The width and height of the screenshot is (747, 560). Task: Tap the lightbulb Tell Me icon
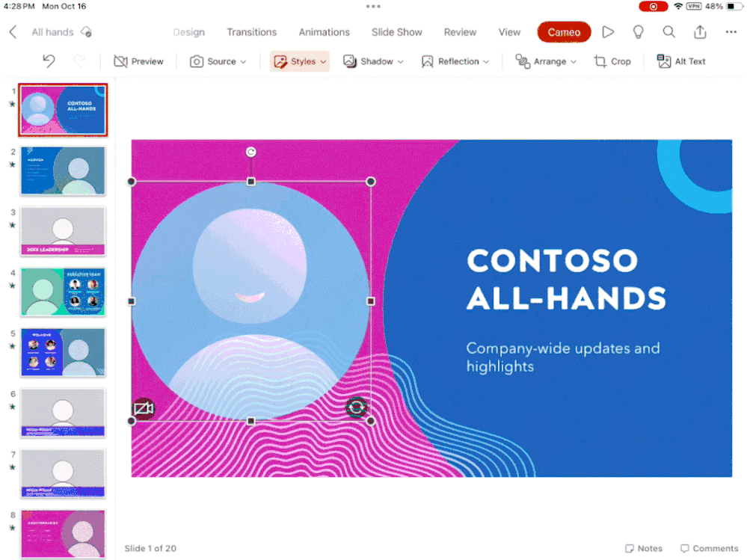point(638,32)
